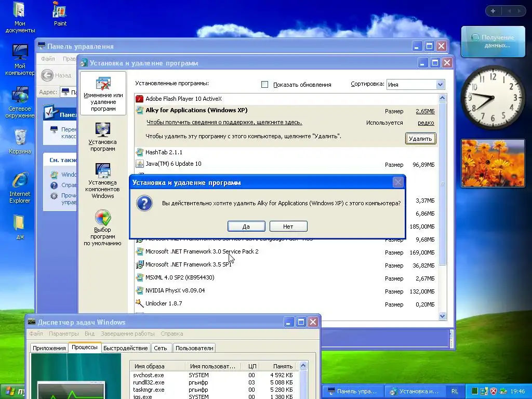Launch Paint from the desktop icon
Screen dimensions: 532x399
[x=60, y=14]
